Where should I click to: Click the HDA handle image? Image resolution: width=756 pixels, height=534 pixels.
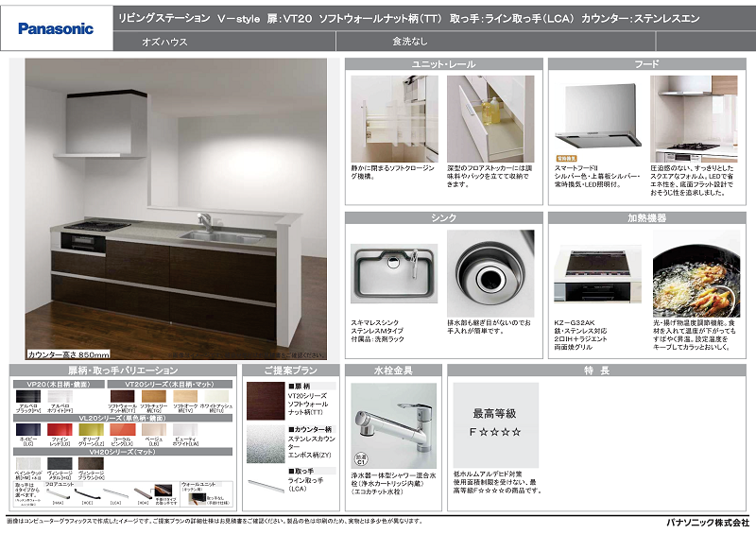tap(143, 493)
